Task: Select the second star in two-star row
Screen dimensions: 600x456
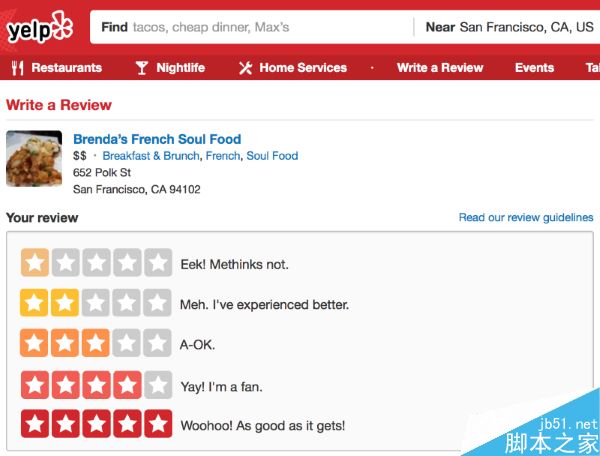Action: tap(66, 304)
